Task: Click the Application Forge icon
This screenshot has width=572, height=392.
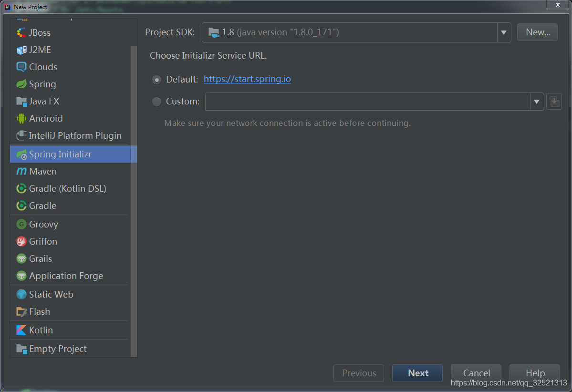Action: click(21, 275)
